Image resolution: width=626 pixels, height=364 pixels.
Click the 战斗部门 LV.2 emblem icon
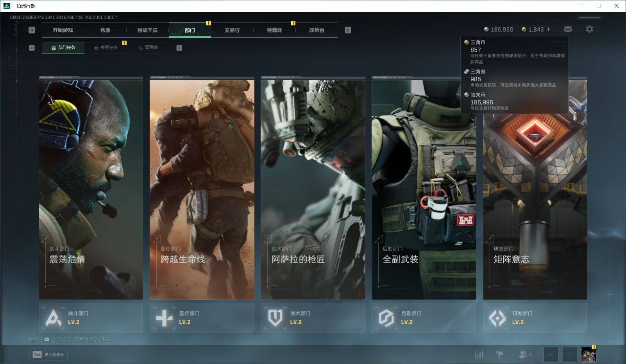[53, 318]
